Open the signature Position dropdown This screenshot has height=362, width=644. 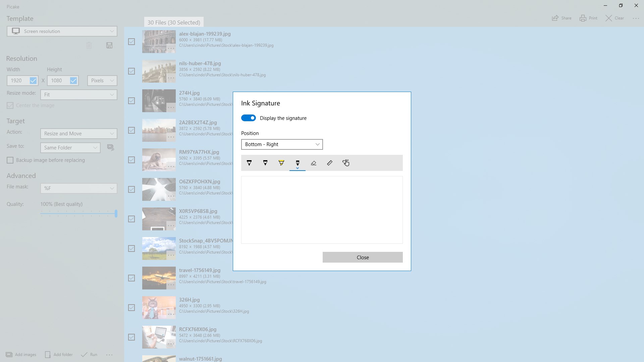pyautogui.click(x=282, y=144)
